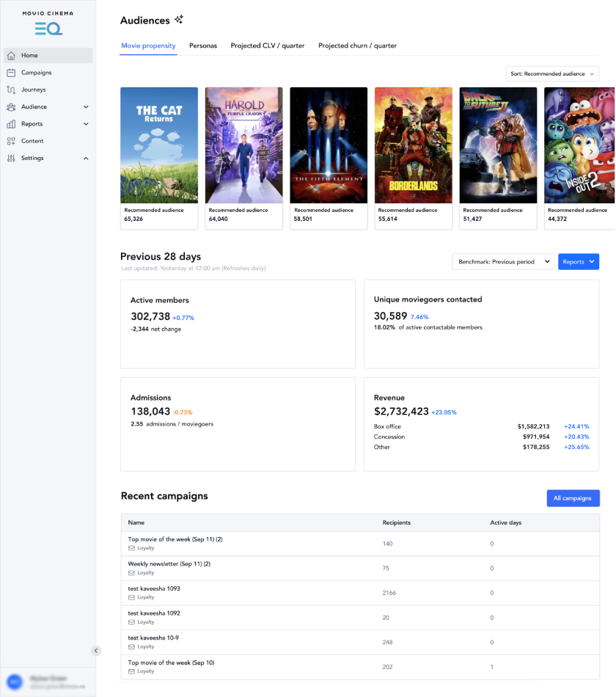Click the Reports bar chart icon
The image size is (616, 697).
(11, 124)
